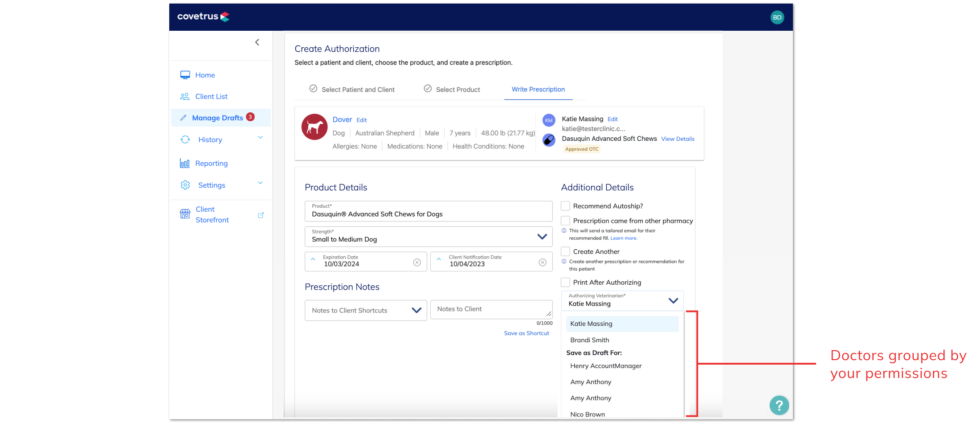Open the Strength dropdown
The height and width of the screenshot is (427, 980).
429,237
